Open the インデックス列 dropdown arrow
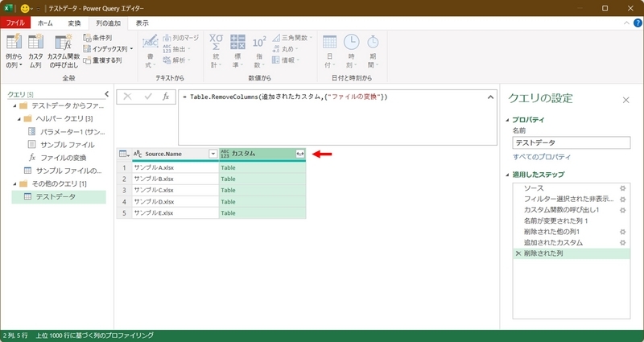The image size is (644, 342). click(x=131, y=49)
